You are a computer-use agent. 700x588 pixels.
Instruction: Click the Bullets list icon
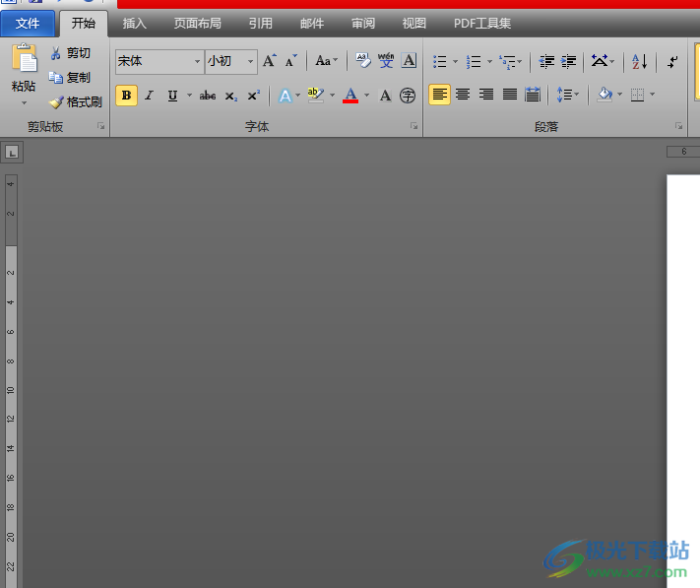pyautogui.click(x=440, y=62)
